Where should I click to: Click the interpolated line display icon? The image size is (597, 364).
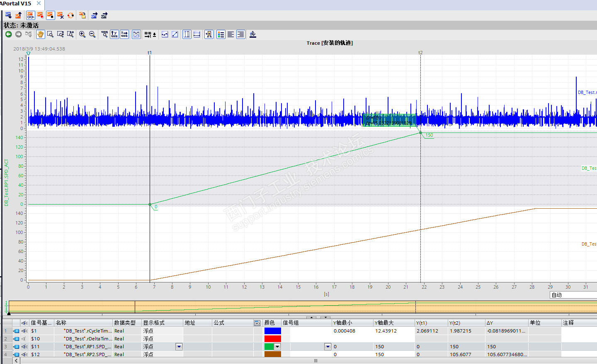tap(175, 34)
